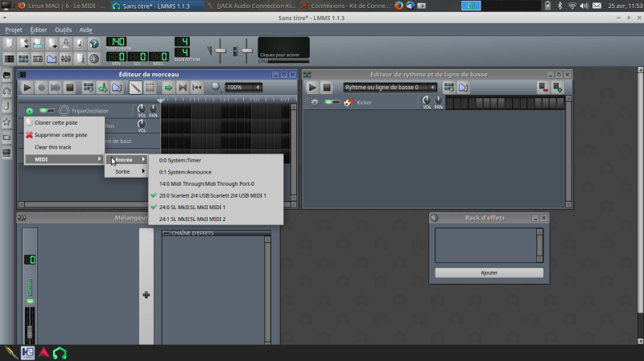Open the What's This help icon

pyautogui.click(x=94, y=43)
